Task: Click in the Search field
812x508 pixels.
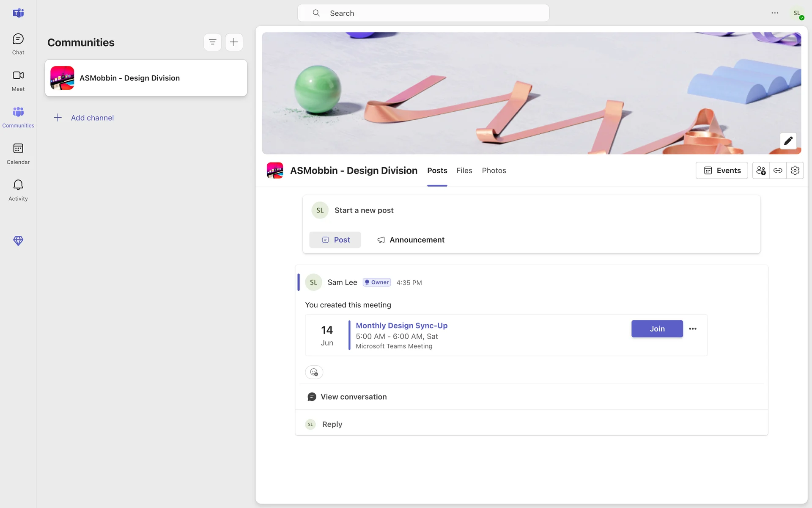Action: (423, 13)
